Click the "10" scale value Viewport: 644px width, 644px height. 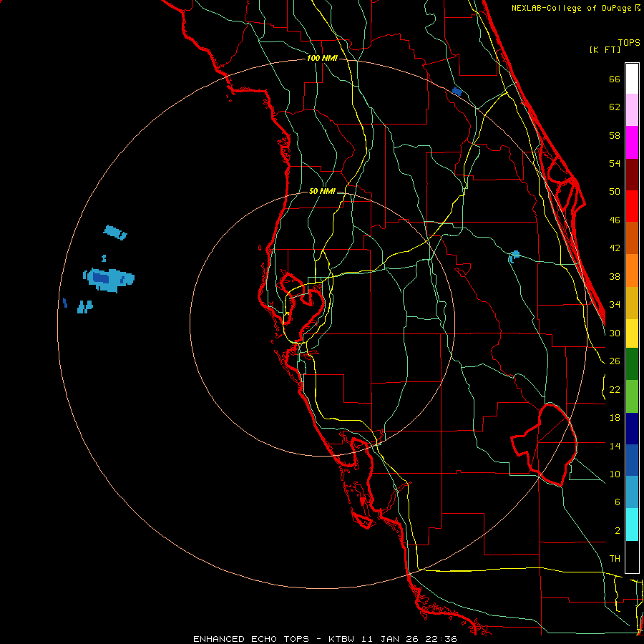615,474
